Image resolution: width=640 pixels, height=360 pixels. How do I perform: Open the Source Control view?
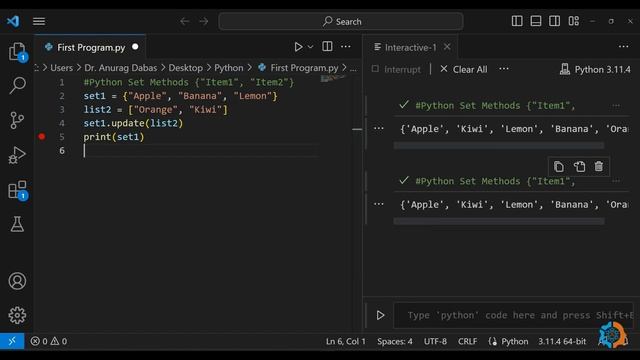coord(17,120)
